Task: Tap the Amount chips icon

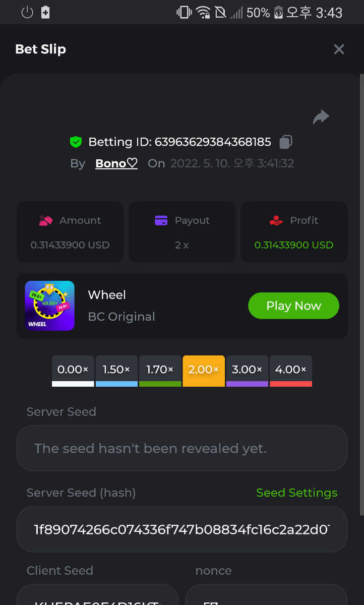Action: 46,220
